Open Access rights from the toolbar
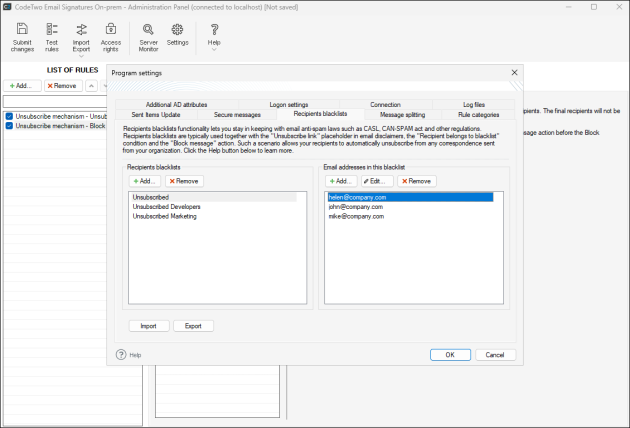The image size is (630, 428). 110,37
